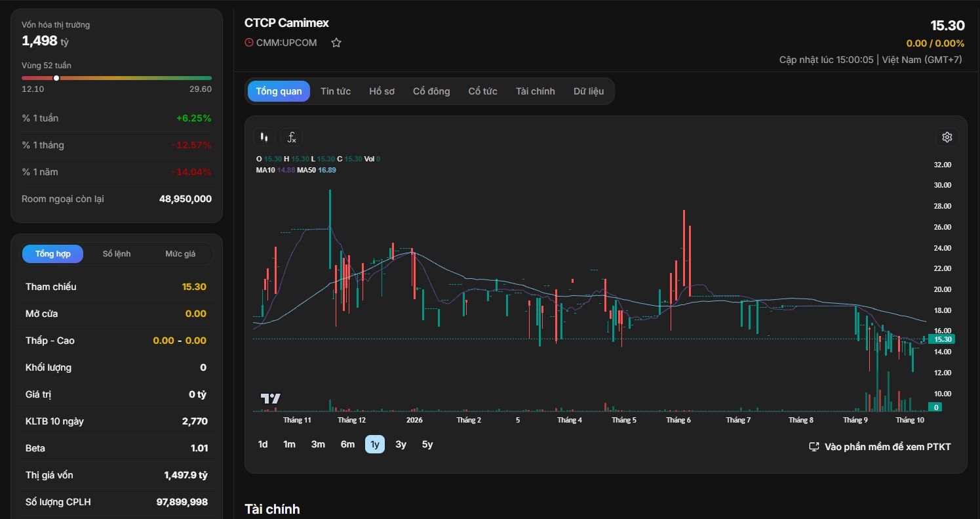The image size is (980, 519).
Task: Click the 52-week range slider marker
Action: (56, 78)
